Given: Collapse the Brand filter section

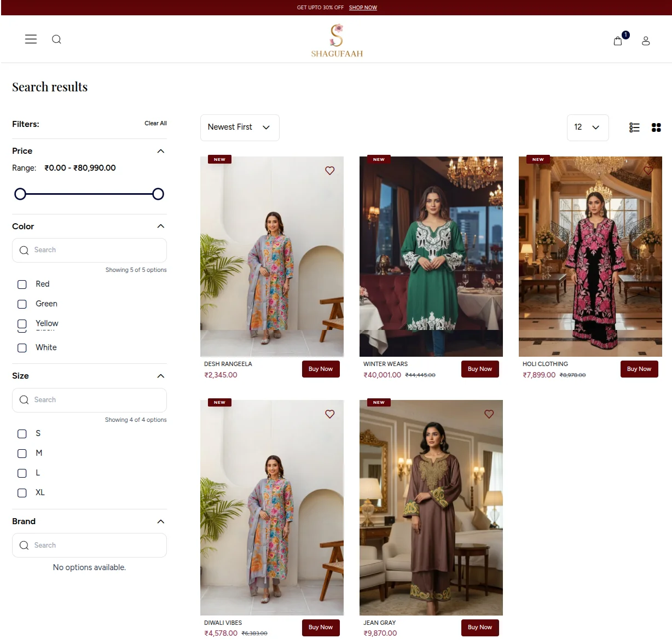Looking at the screenshot, I should click(160, 521).
